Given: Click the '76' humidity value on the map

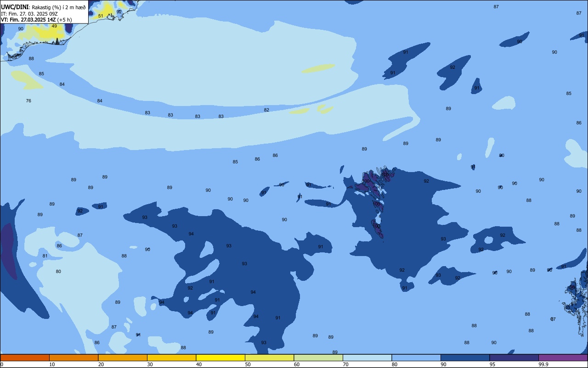Looking at the screenshot, I should 28,100.
